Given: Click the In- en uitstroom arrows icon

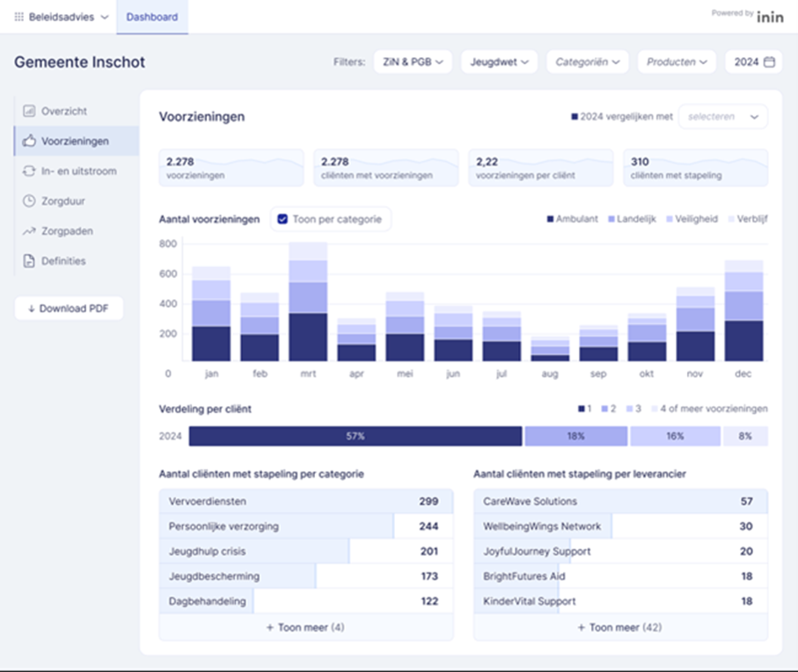Looking at the screenshot, I should pyautogui.click(x=29, y=172).
